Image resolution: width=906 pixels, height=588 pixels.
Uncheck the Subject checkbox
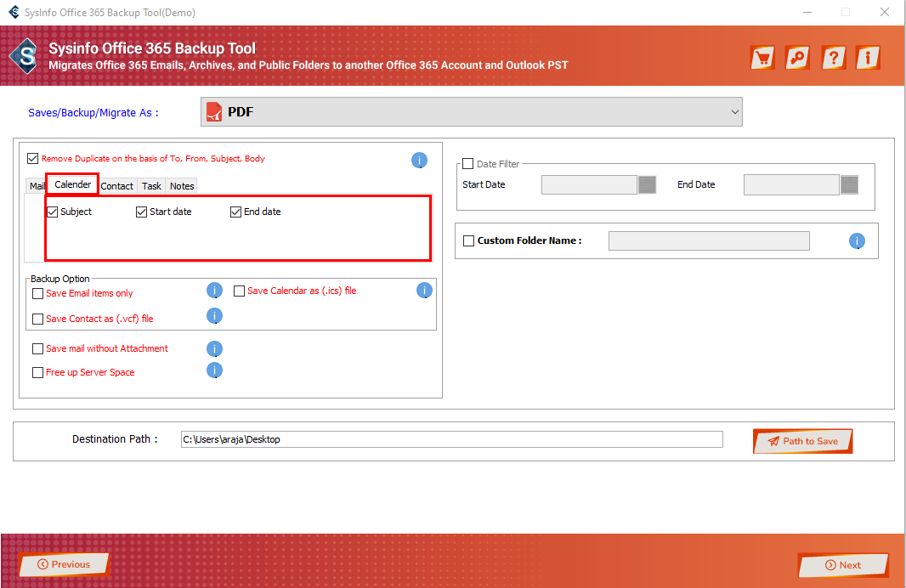(x=53, y=212)
